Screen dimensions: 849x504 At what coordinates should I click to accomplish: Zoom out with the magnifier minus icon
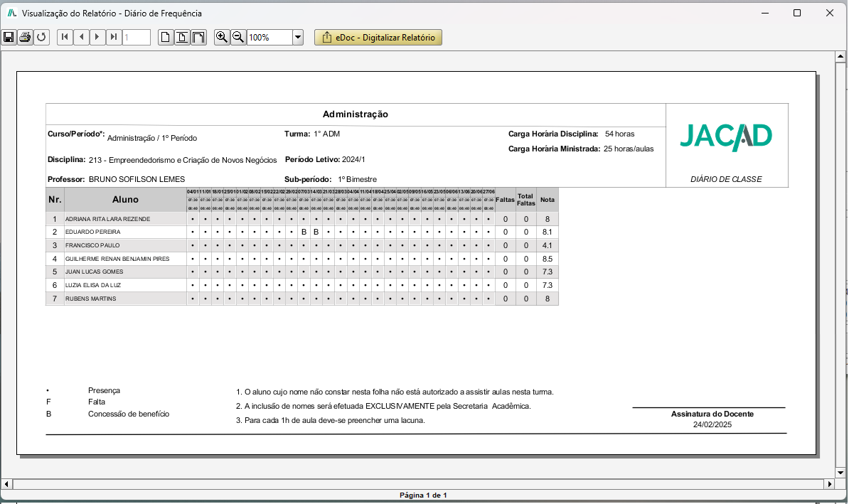237,38
